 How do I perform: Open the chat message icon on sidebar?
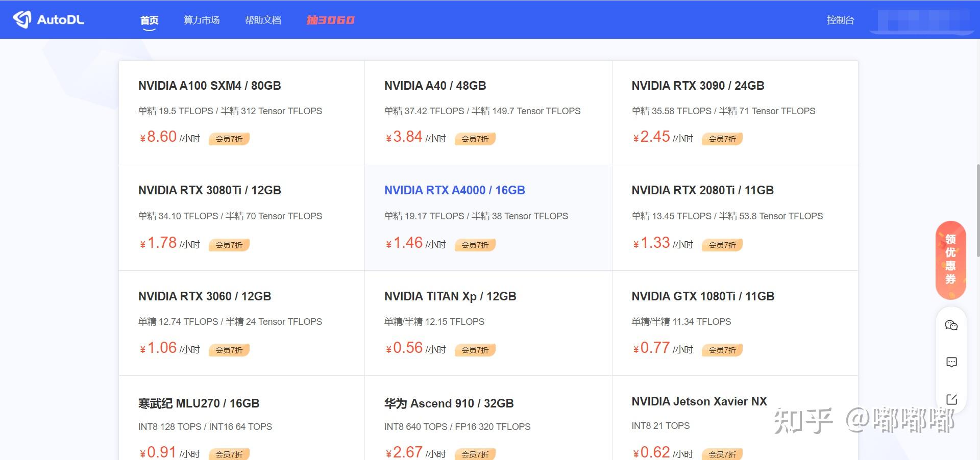coord(951,362)
